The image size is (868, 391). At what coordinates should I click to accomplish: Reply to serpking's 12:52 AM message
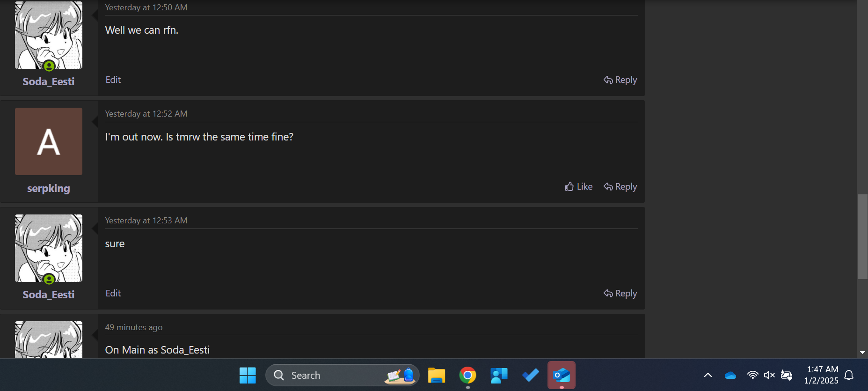pos(620,186)
